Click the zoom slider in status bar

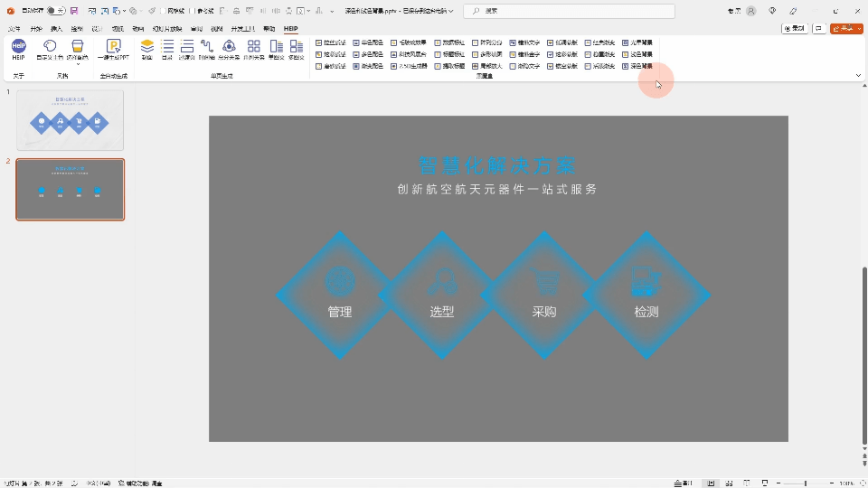point(806,483)
